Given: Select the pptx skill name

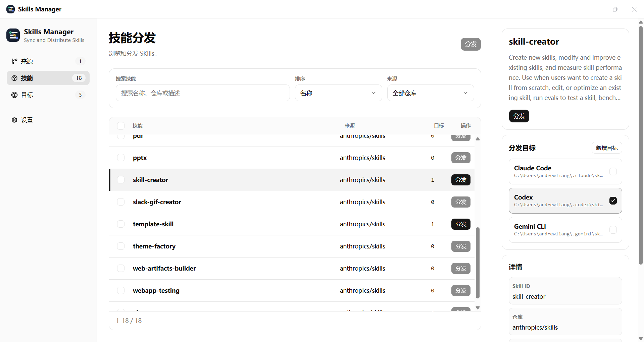Looking at the screenshot, I should point(140,158).
